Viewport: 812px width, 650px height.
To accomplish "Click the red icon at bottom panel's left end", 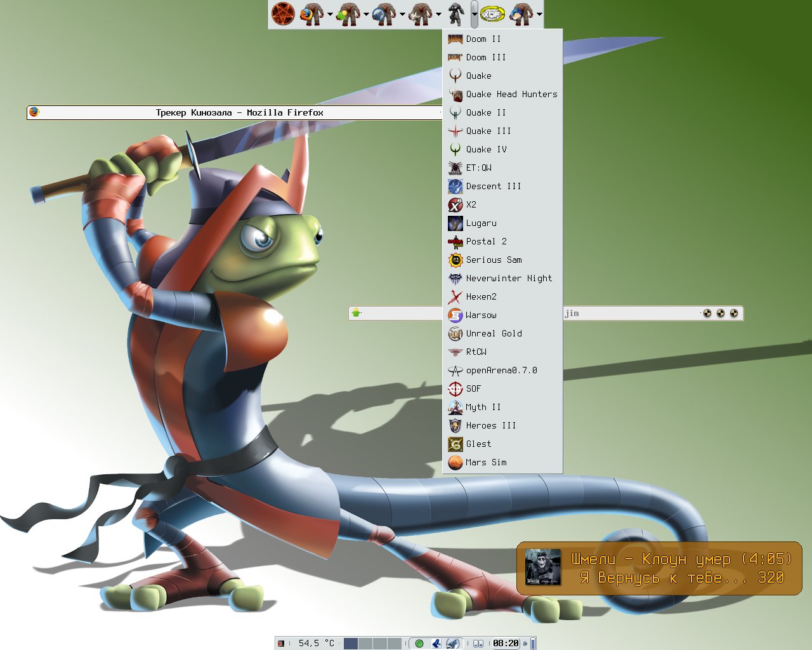I will [x=281, y=643].
